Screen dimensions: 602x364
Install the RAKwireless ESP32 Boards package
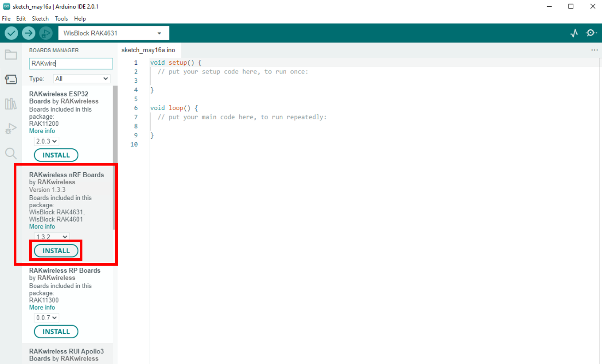coord(56,155)
